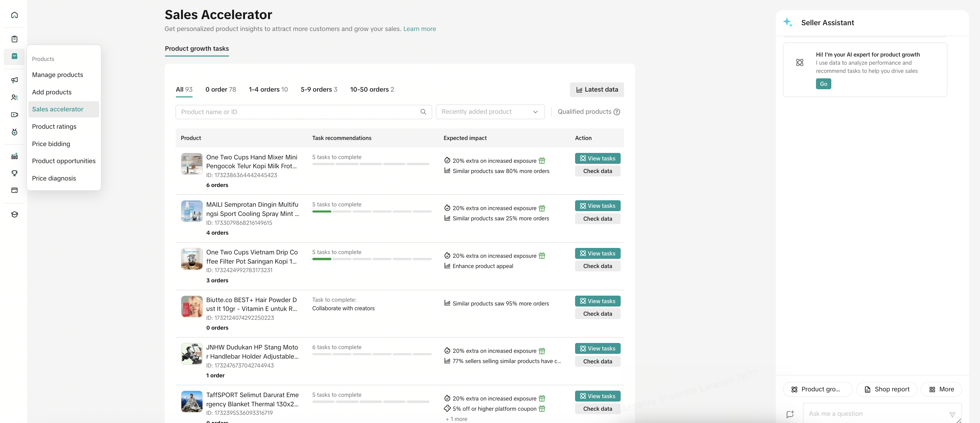Open the Recently added product dropdown
Image resolution: width=980 pixels, height=423 pixels.
(x=490, y=112)
